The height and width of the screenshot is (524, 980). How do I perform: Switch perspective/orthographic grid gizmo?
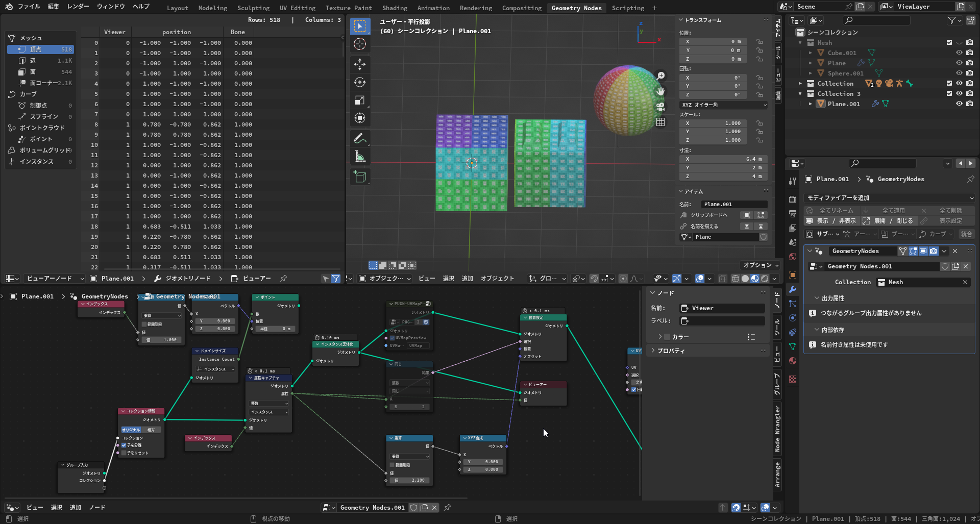pos(660,122)
